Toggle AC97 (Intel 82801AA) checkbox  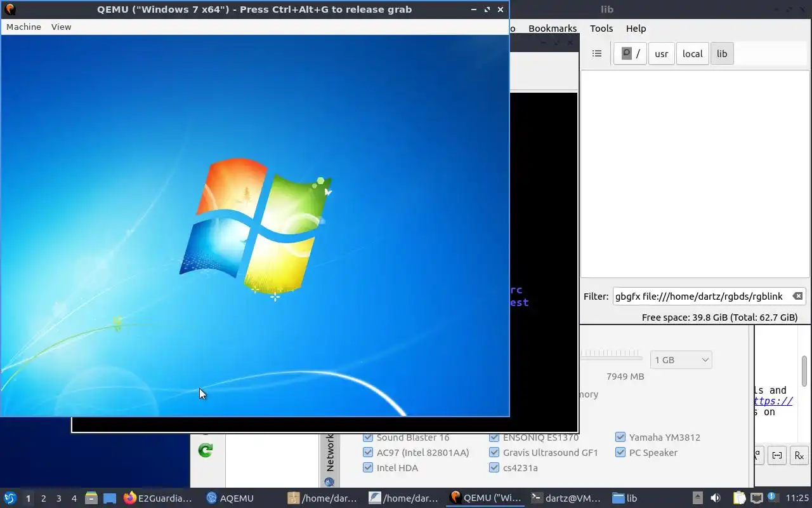click(x=367, y=452)
